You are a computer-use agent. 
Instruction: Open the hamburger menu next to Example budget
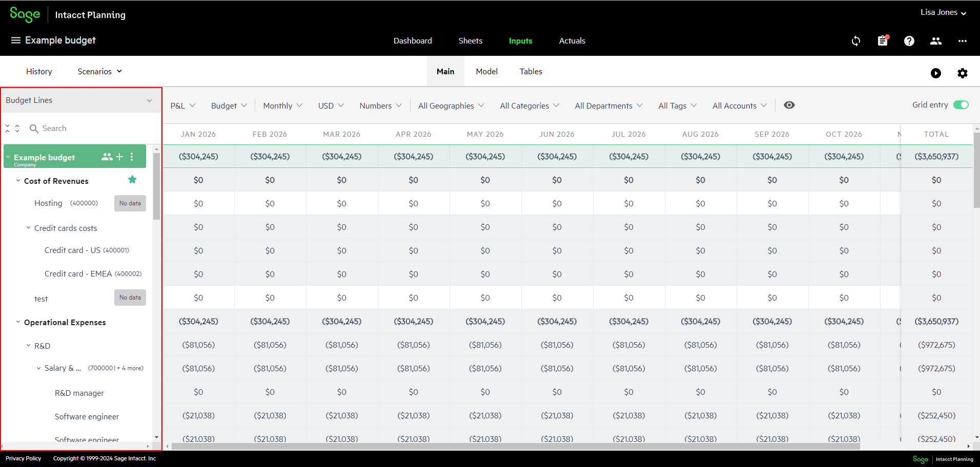point(16,40)
